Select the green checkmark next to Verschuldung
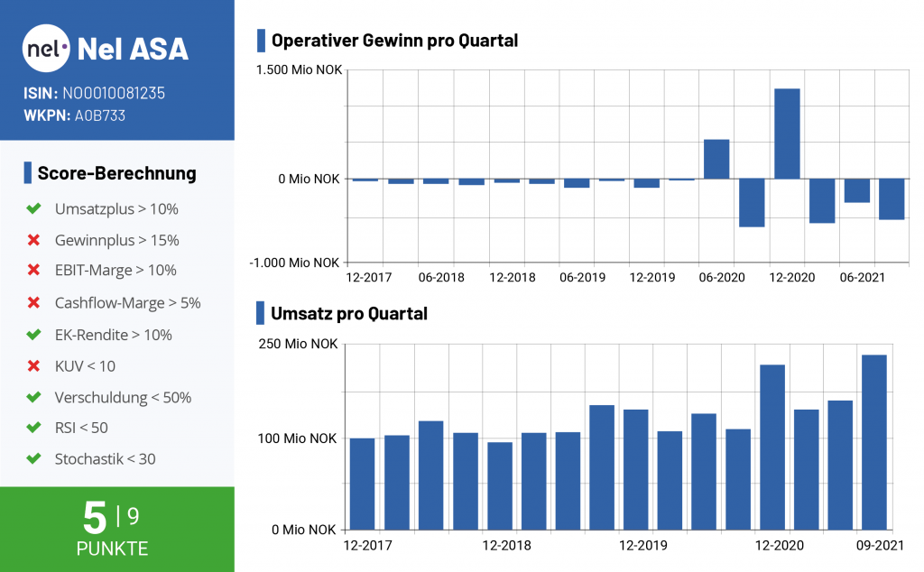 coord(33,397)
